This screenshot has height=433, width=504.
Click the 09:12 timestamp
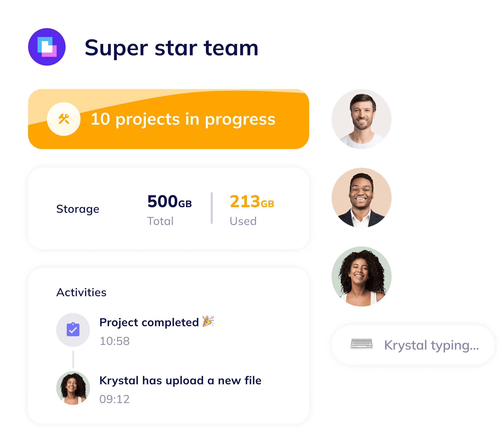[x=114, y=399]
